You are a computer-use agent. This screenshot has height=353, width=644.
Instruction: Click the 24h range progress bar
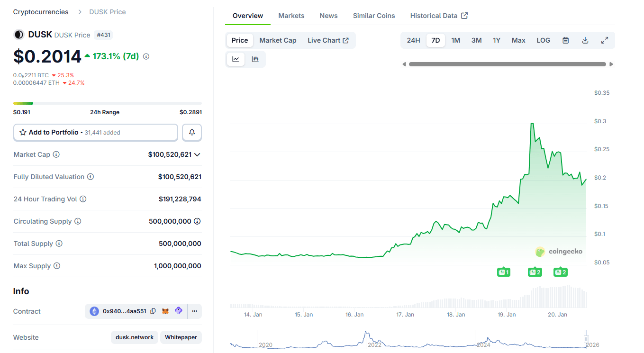[108, 103]
